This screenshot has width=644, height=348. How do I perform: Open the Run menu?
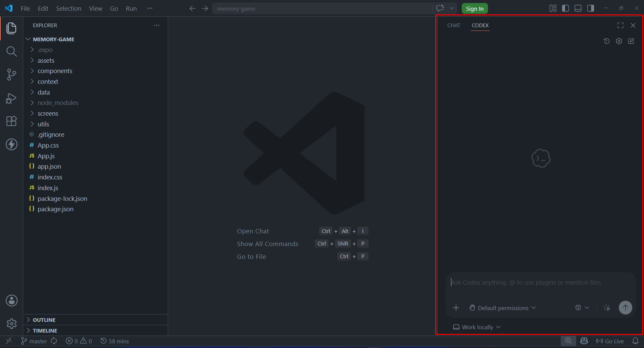(x=131, y=8)
